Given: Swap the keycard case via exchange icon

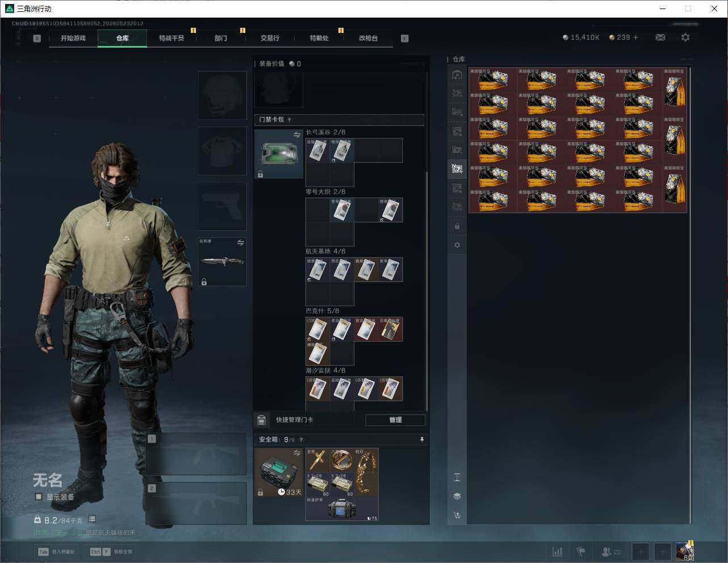Looking at the screenshot, I should click(x=297, y=135).
